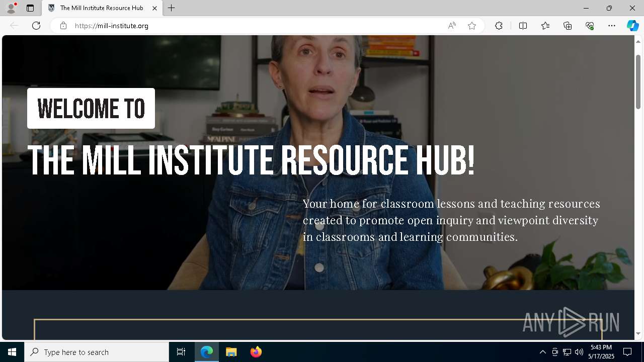644x362 pixels.
Task: Start Read aloud in address bar
Action: click(x=452, y=26)
